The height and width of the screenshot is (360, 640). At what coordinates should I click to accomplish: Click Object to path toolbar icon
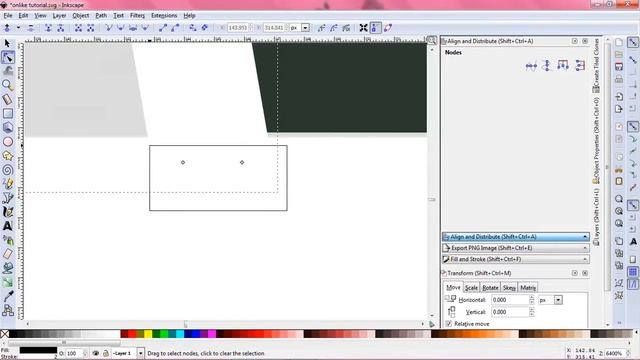coord(193,28)
